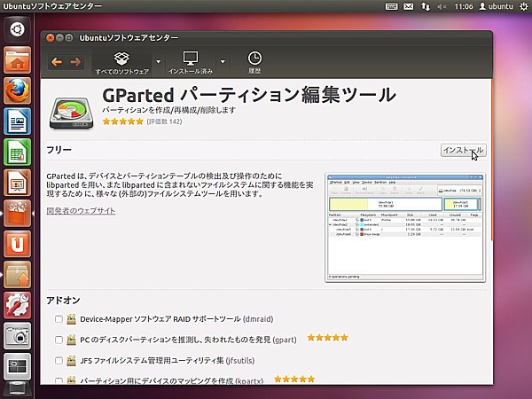Expand the すべてのソフトウェア dropdown arrow
This screenshot has width=532, height=399.
pos(158,62)
